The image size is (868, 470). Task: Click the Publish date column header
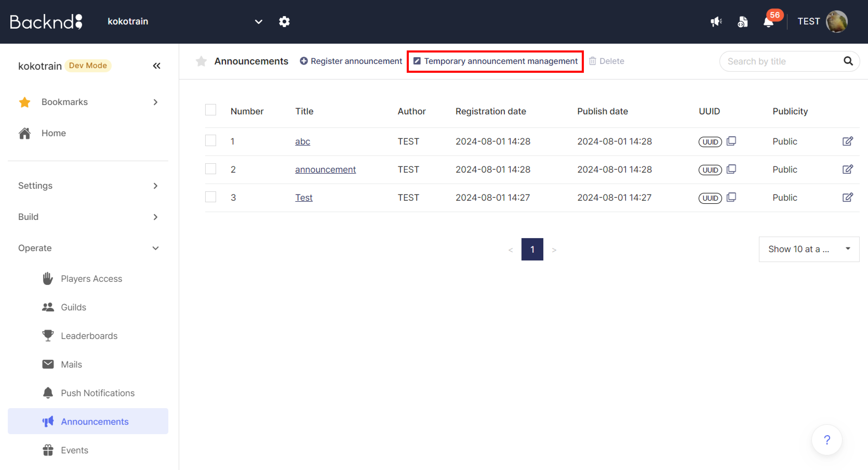coord(602,111)
